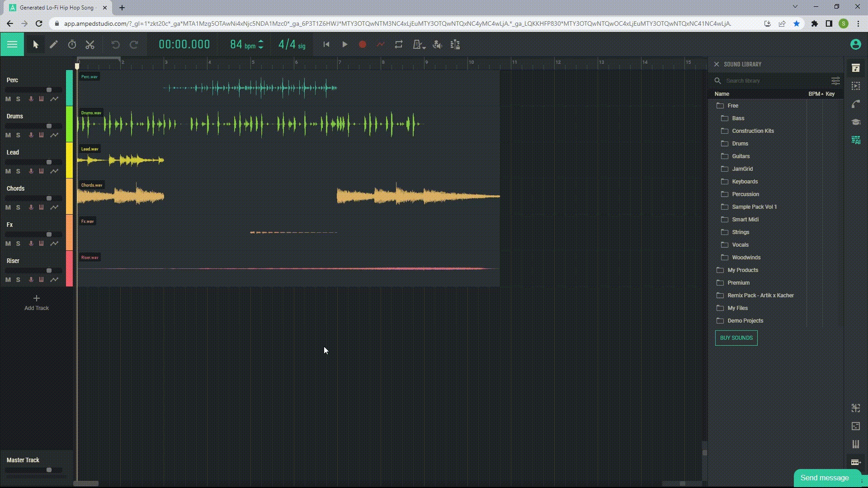This screenshot has width=868, height=488.
Task: Select the pointer/selection tool
Action: [35, 44]
